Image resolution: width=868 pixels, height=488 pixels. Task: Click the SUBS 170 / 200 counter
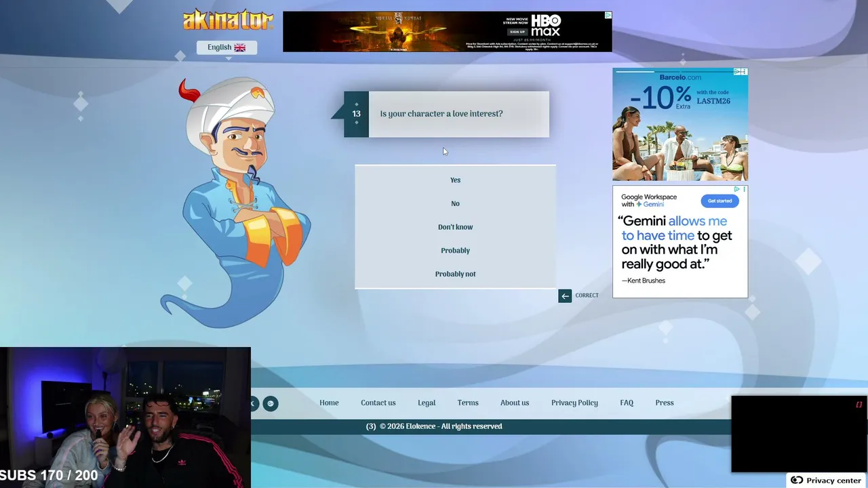click(49, 475)
